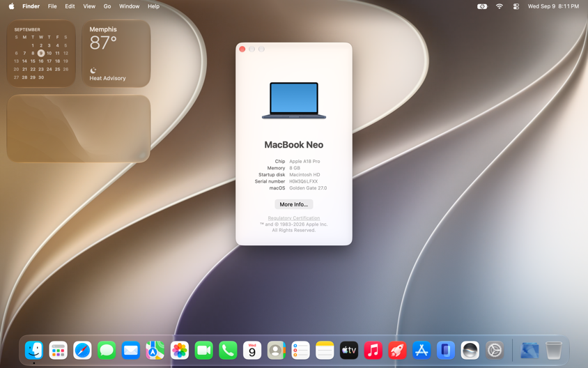The height and width of the screenshot is (368, 588).
Task: Launch the red rocket app in Dock
Action: pyautogui.click(x=398, y=351)
